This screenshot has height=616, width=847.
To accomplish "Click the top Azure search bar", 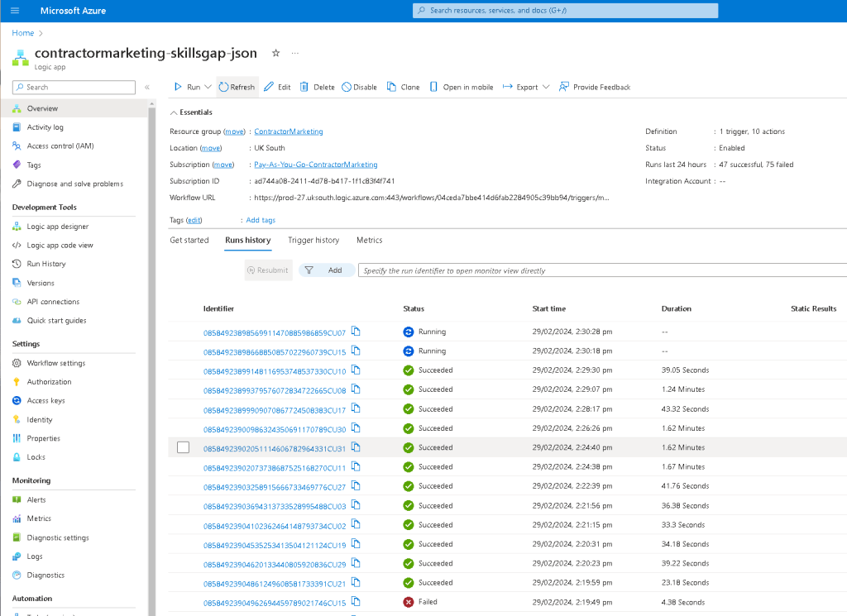I will [x=565, y=10].
